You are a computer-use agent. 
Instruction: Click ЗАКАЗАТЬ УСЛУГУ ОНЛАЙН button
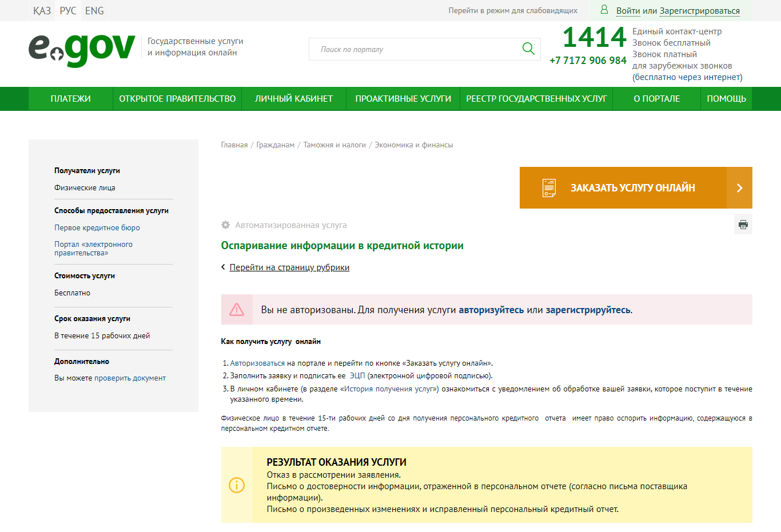636,187
